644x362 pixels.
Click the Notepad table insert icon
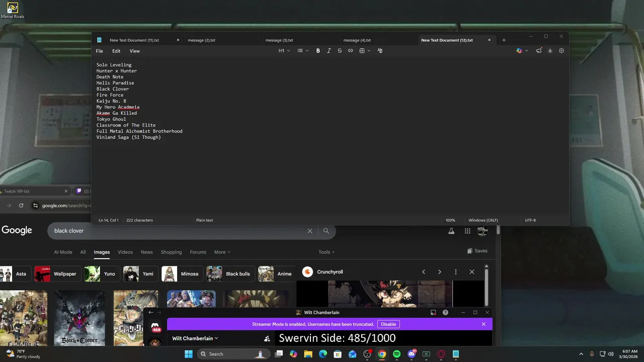click(x=362, y=51)
